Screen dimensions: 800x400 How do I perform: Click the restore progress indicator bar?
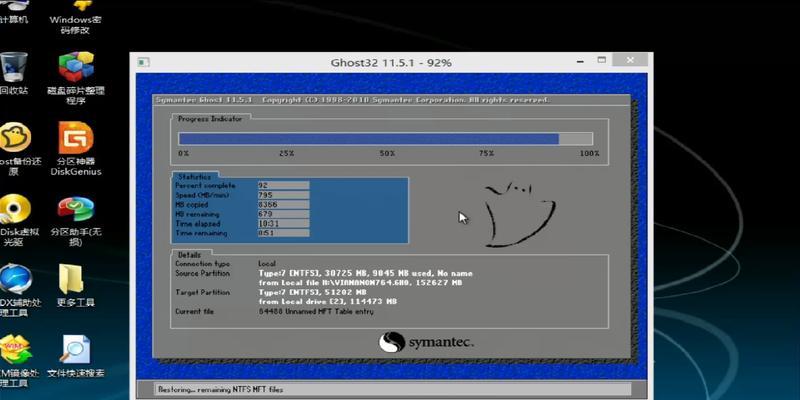385,139
